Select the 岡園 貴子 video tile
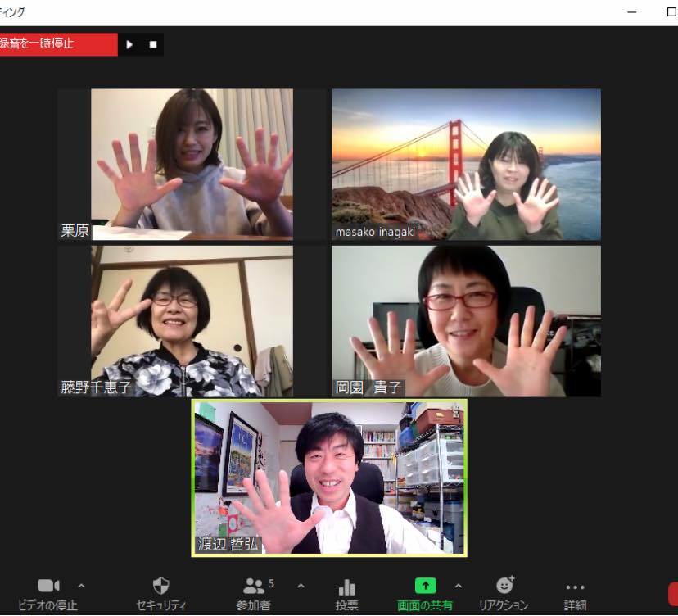The image size is (678, 616). [466, 321]
